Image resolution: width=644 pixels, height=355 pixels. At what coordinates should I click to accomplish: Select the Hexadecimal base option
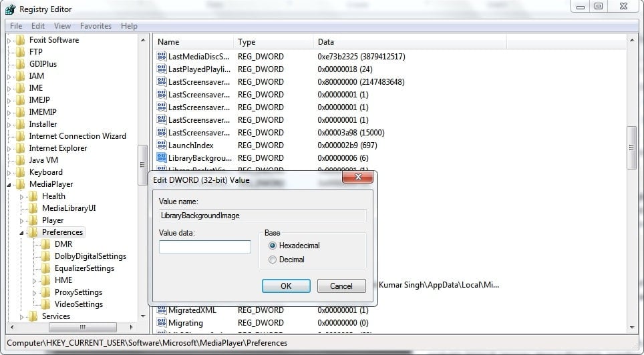tap(273, 246)
